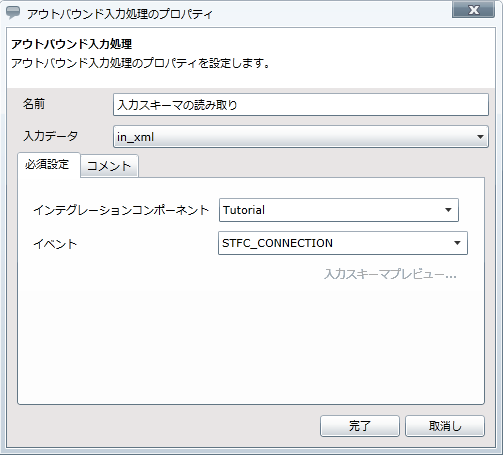Image resolution: width=503 pixels, height=455 pixels.
Task: Switch to the 必須設定 tab
Action: [48, 164]
